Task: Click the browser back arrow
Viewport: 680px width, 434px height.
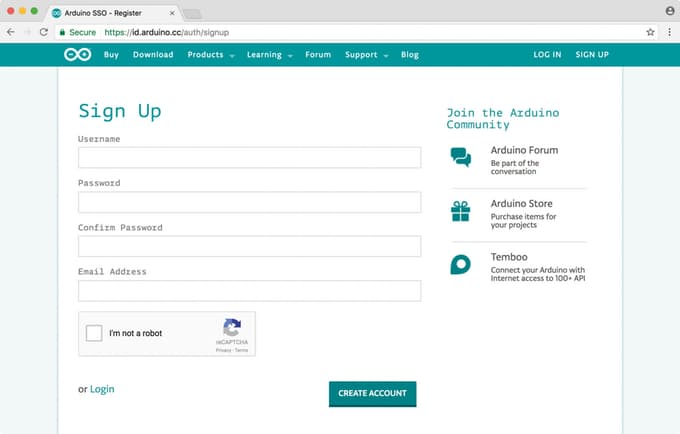Action: (10, 32)
